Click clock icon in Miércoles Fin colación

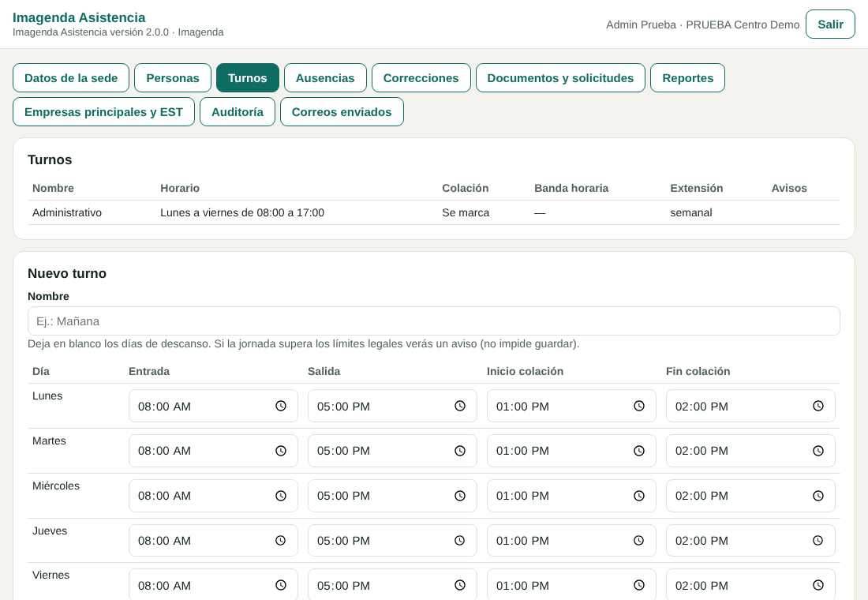click(x=818, y=496)
